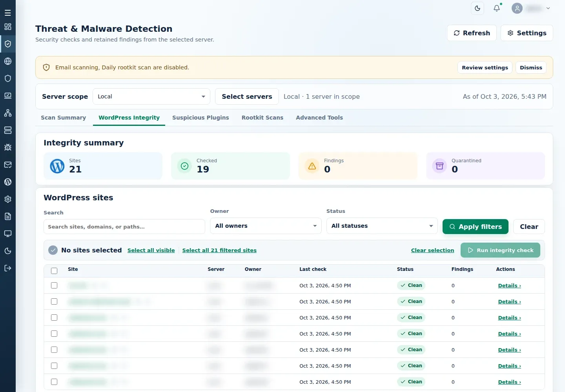Switch to the Suspicious Plugins tab
The height and width of the screenshot is (392, 565).
[x=200, y=118]
